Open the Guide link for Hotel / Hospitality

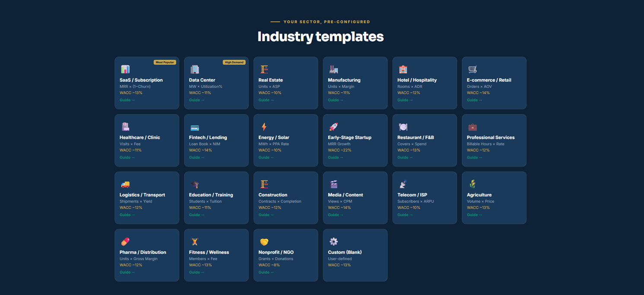click(405, 100)
